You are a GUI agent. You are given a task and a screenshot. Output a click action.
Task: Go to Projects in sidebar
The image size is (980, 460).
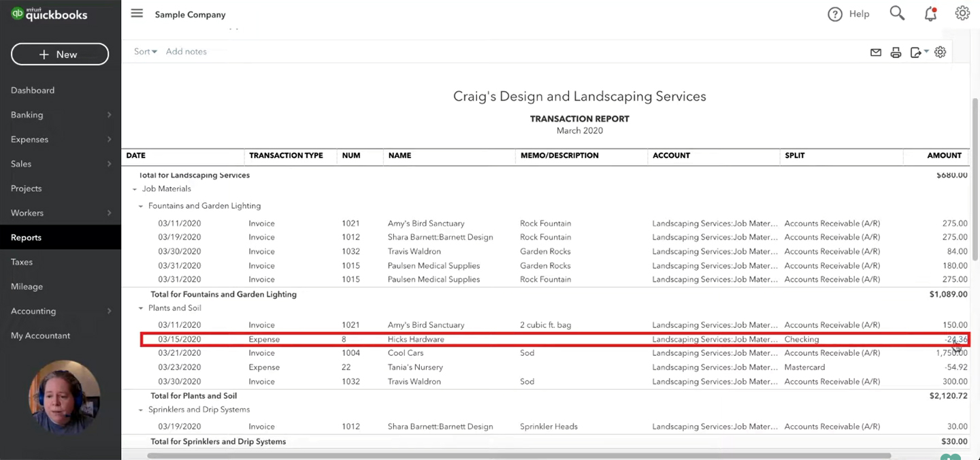pyautogui.click(x=26, y=188)
